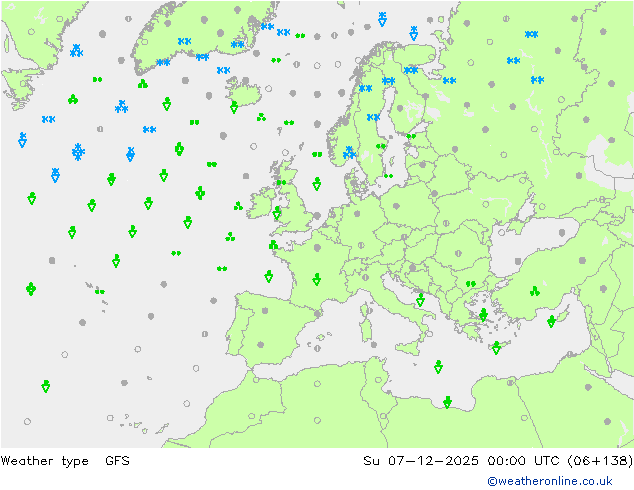
Task: Click the green rain symbol over Brittany
Action: click(273, 245)
